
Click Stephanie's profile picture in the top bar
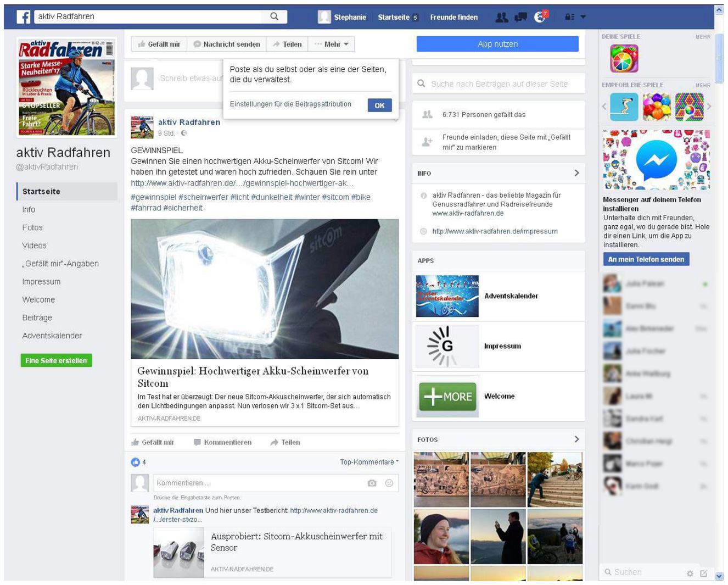pyautogui.click(x=324, y=17)
